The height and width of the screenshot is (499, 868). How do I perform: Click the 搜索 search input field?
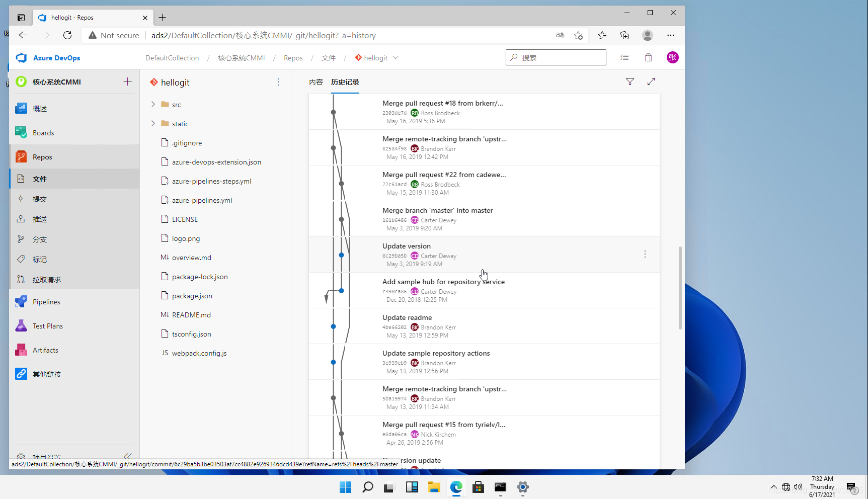pos(556,57)
